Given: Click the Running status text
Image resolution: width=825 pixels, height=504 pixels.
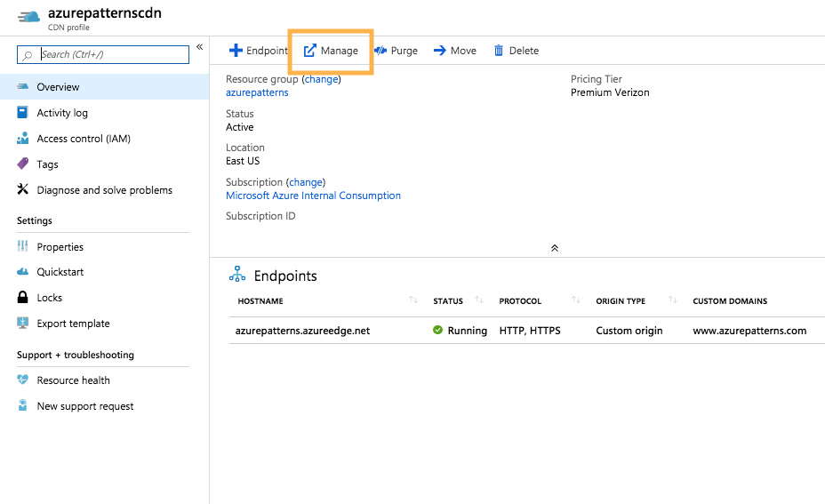Looking at the screenshot, I should tap(468, 331).
